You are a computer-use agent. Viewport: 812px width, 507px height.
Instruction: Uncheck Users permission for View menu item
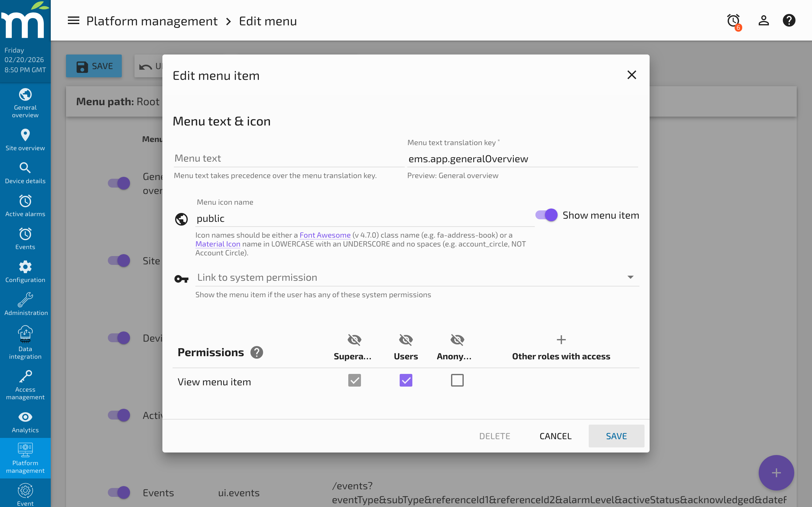406,380
